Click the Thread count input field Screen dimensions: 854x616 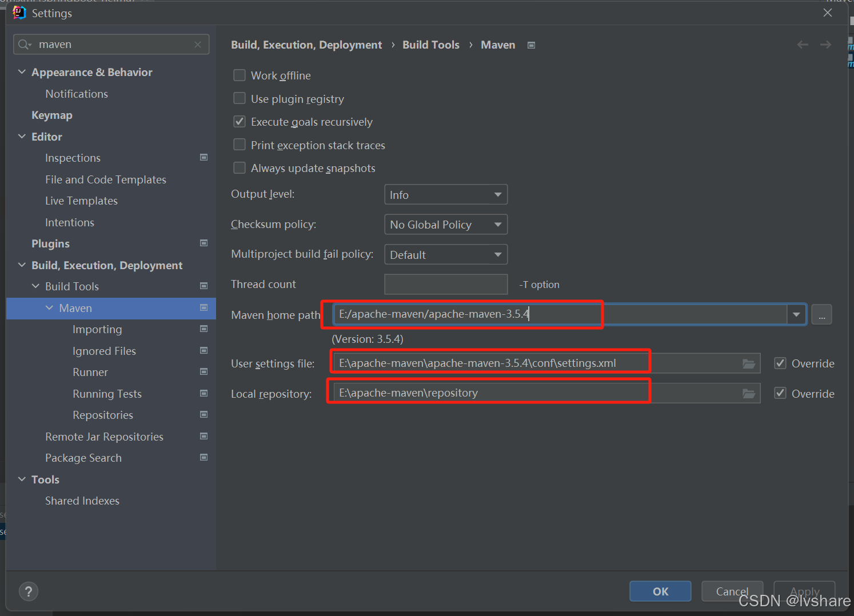tap(446, 284)
